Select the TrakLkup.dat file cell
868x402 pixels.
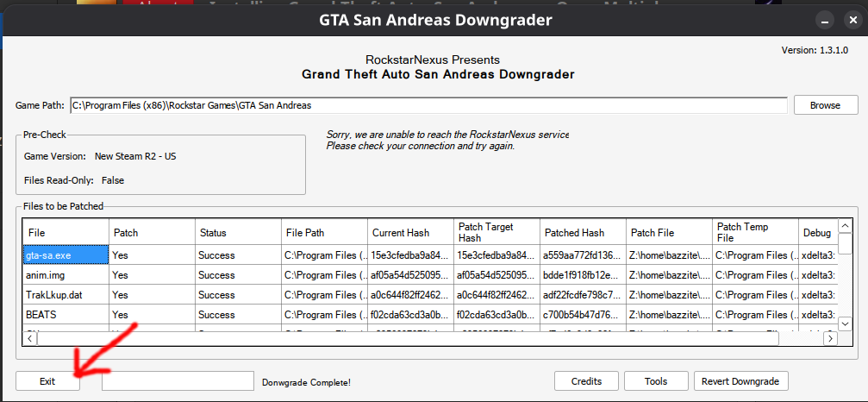(66, 295)
